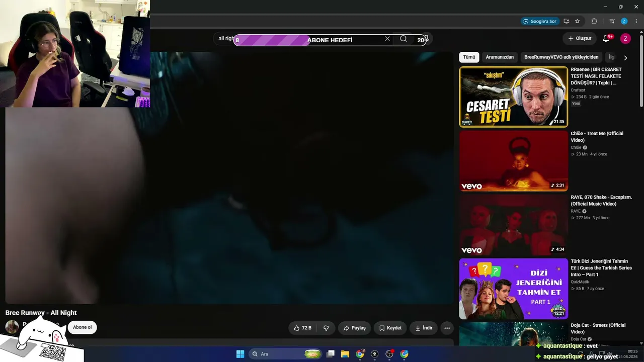Open the Paylaş share dialog
The width and height of the screenshot is (644, 362).
coord(354,328)
